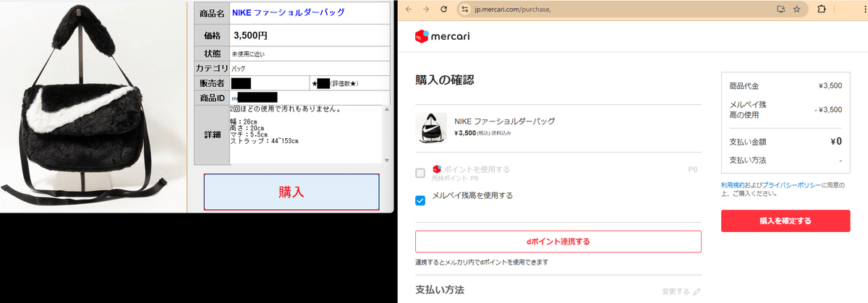The image size is (868, 303).
Task: Click the 商品代金 ¥3,500 row
Action: tap(786, 85)
